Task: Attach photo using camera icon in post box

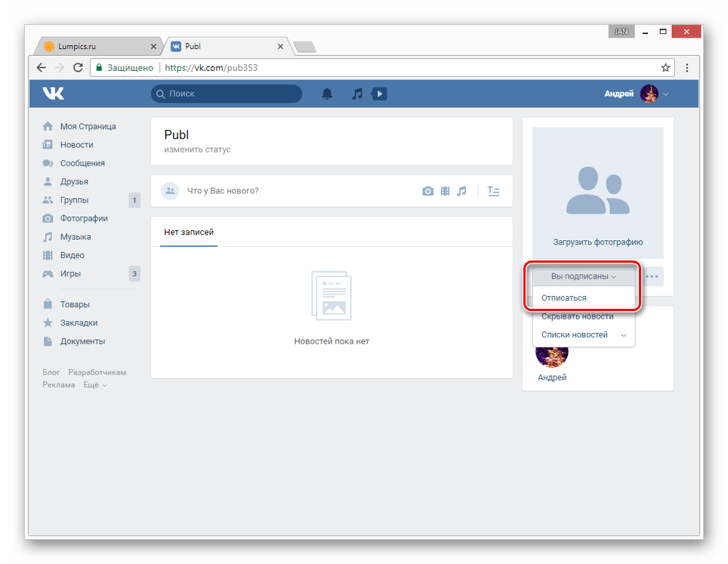Action: [x=427, y=191]
